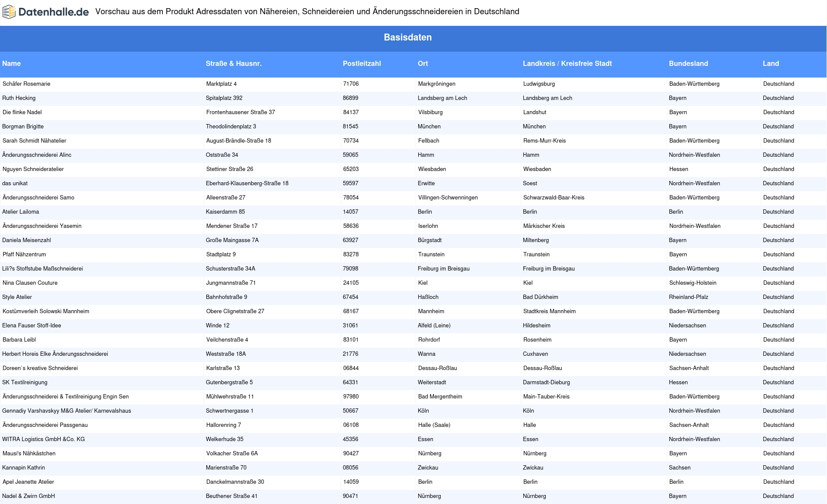The width and height of the screenshot is (827, 504).
Task: Click the Bundesland column header
Action: click(688, 64)
